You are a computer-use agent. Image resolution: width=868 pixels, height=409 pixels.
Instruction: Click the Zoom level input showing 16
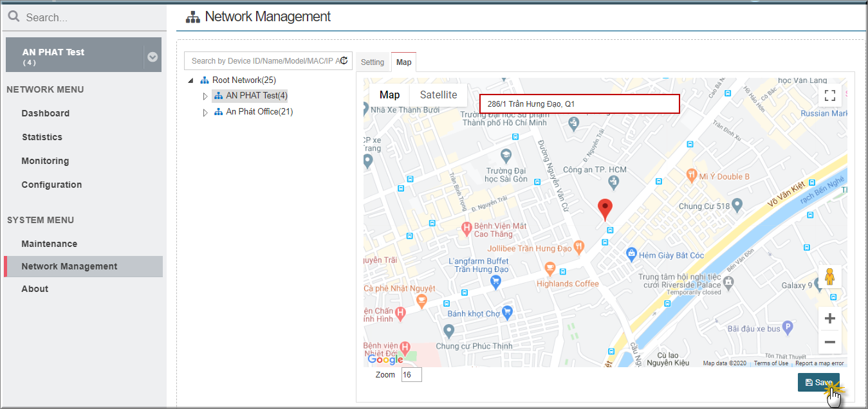point(411,374)
